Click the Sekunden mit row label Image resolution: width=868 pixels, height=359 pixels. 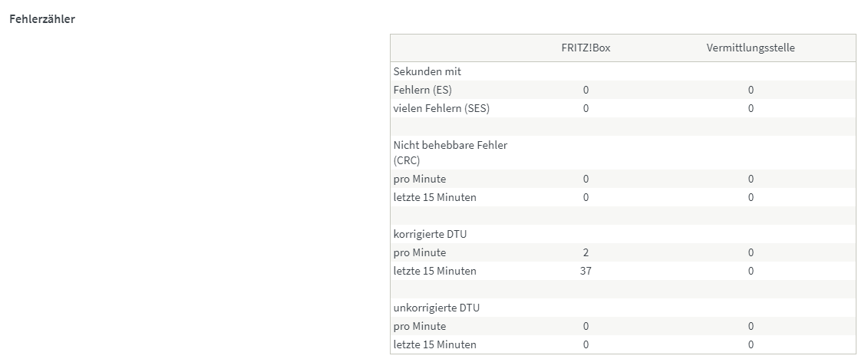[427, 71]
